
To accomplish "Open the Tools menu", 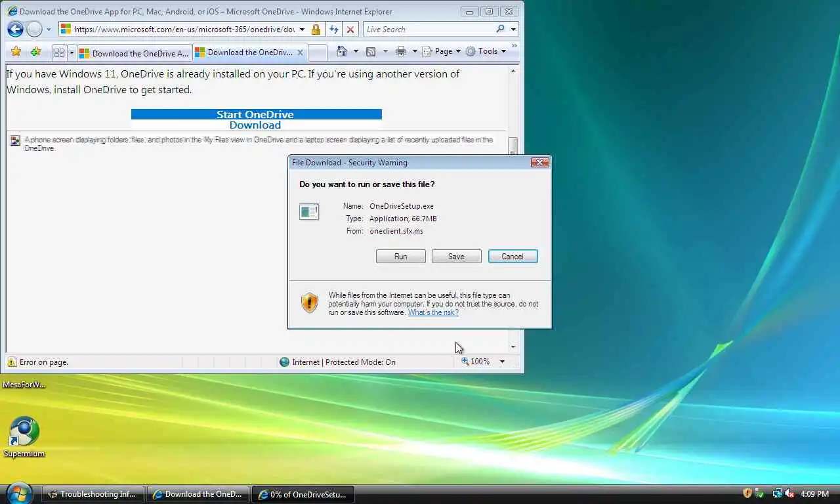I will pos(486,51).
